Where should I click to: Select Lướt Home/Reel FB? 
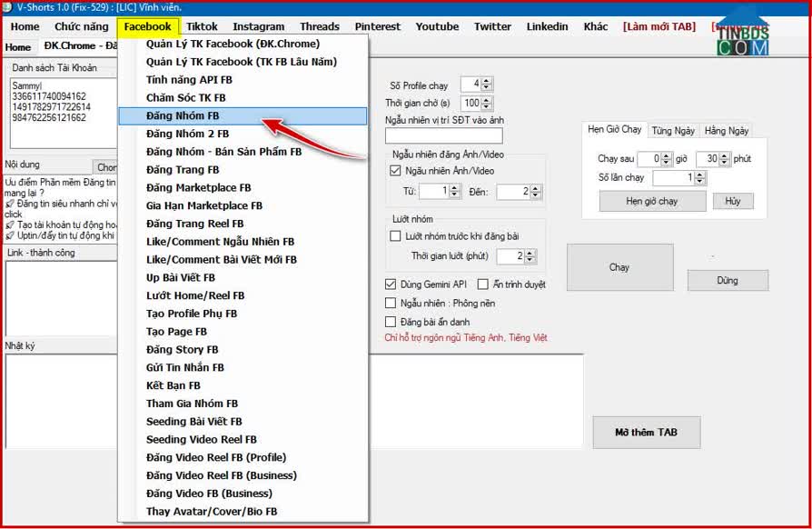243,295
